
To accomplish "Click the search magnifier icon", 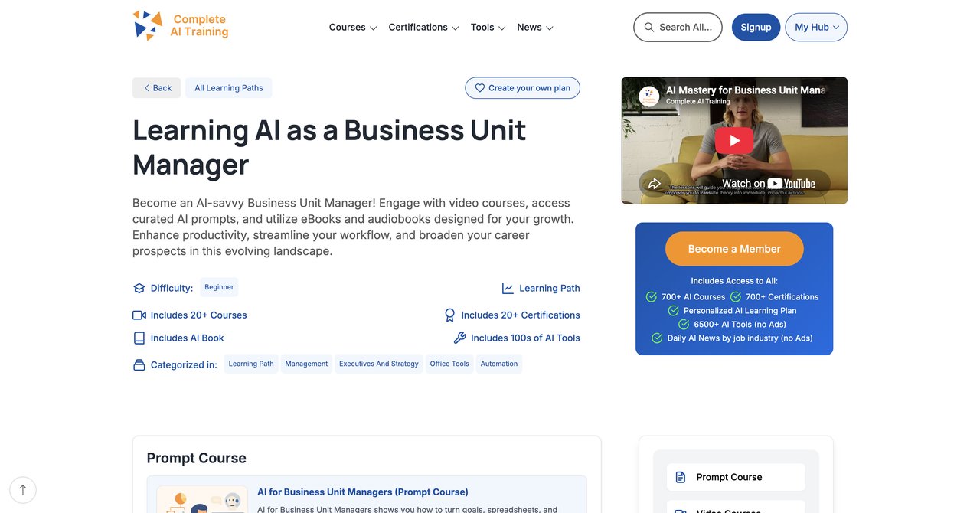I will (649, 27).
